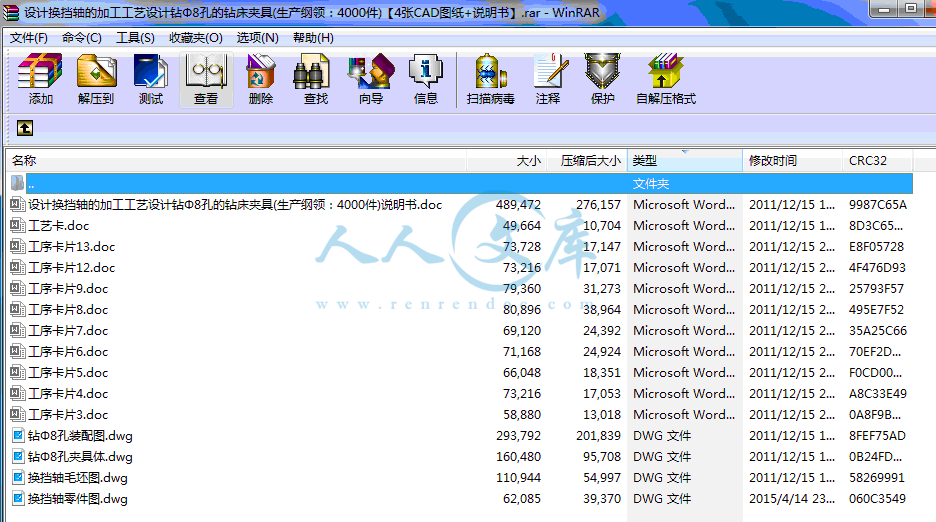
Task: Click size value 489,472
Action: point(518,205)
